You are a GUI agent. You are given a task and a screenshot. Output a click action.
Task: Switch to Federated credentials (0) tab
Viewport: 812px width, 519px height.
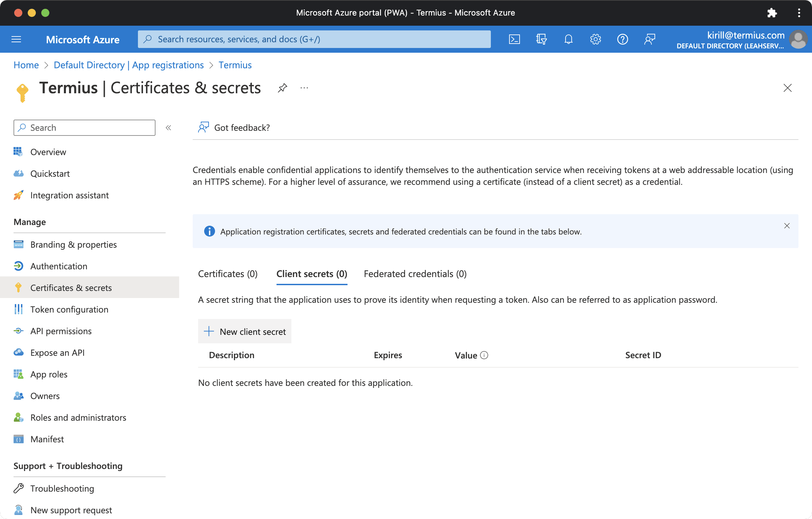point(415,274)
